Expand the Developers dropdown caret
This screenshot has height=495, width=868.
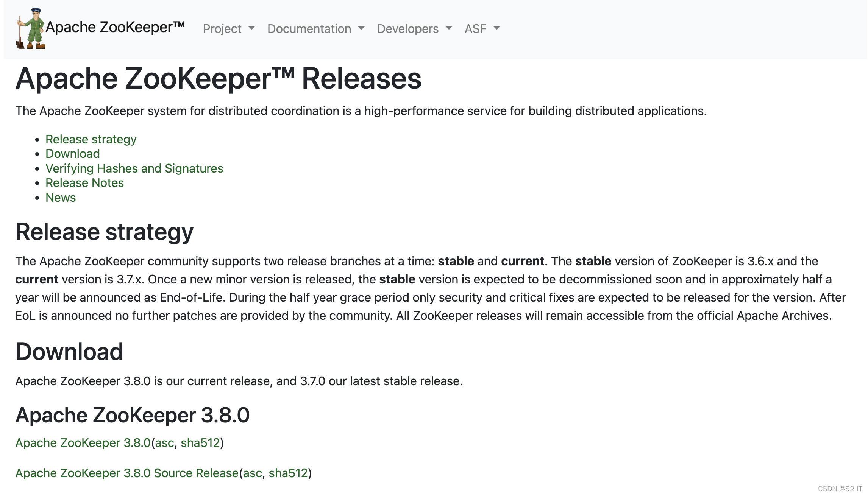pos(449,28)
